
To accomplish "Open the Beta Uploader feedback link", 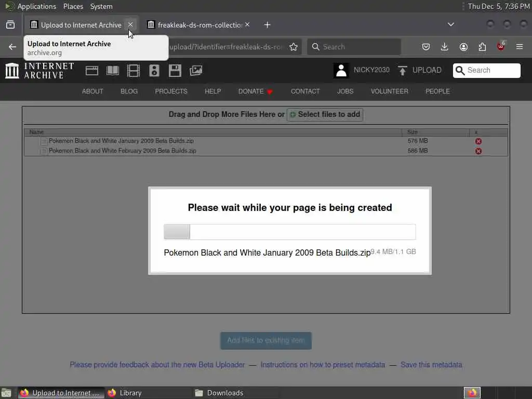I will 157,365.
